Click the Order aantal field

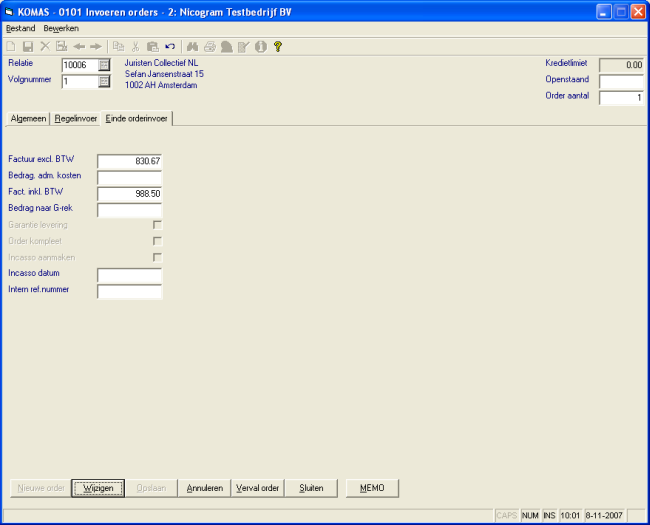click(621, 97)
